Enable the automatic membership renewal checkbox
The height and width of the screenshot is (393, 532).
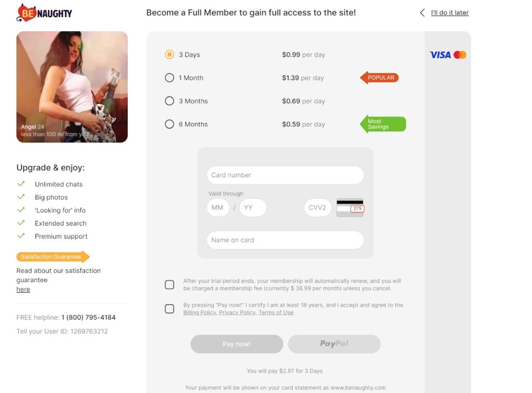click(169, 284)
